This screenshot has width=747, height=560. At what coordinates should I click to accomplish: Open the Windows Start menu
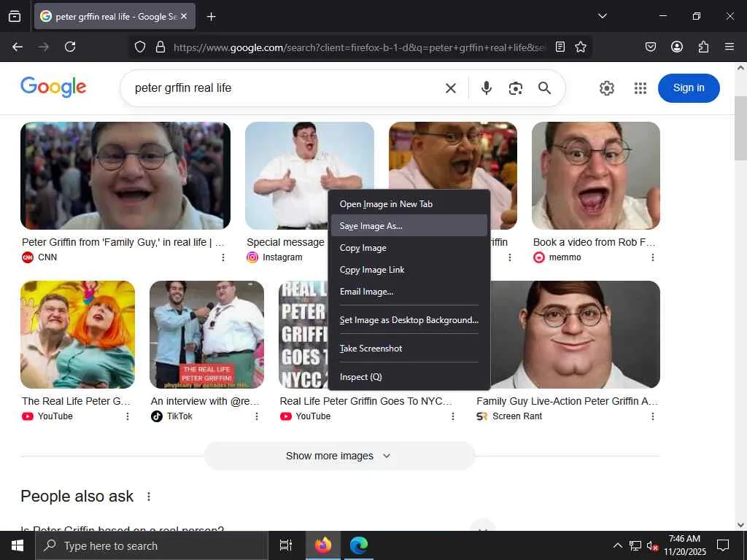tap(18, 545)
